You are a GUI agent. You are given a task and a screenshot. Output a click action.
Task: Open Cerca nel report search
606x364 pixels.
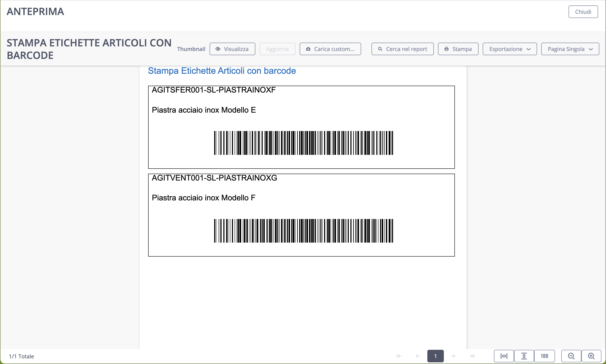click(x=402, y=49)
